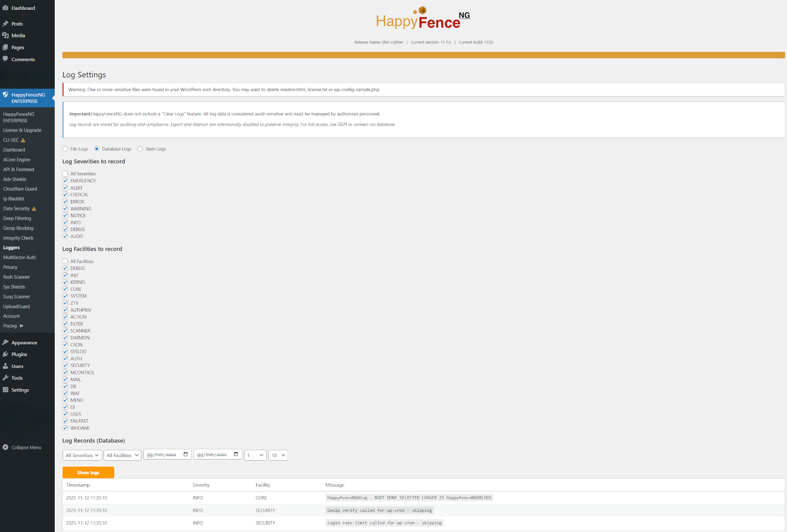Viewport: 787px width, 532px height.
Task: Select the Siem Logs radio button
Action: click(x=140, y=149)
